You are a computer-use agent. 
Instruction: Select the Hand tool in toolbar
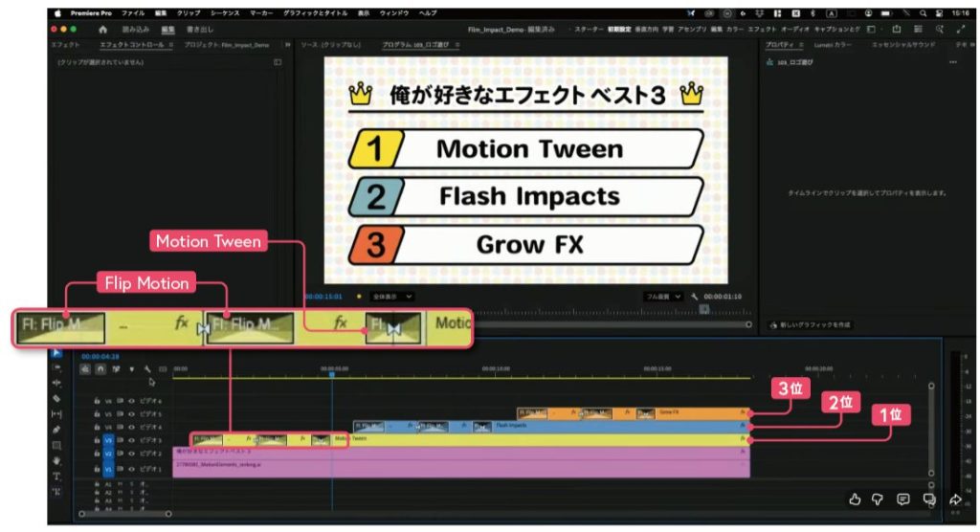click(x=56, y=460)
